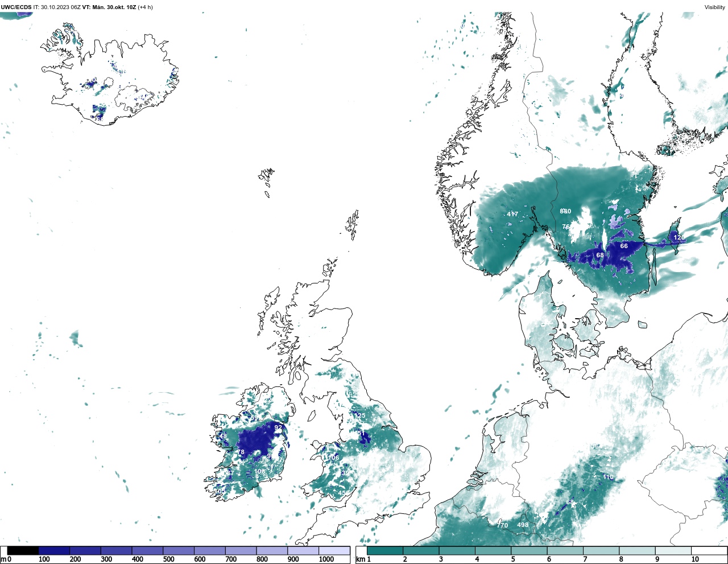Click the '300' legend tick label
728x564 pixels.
(106, 559)
